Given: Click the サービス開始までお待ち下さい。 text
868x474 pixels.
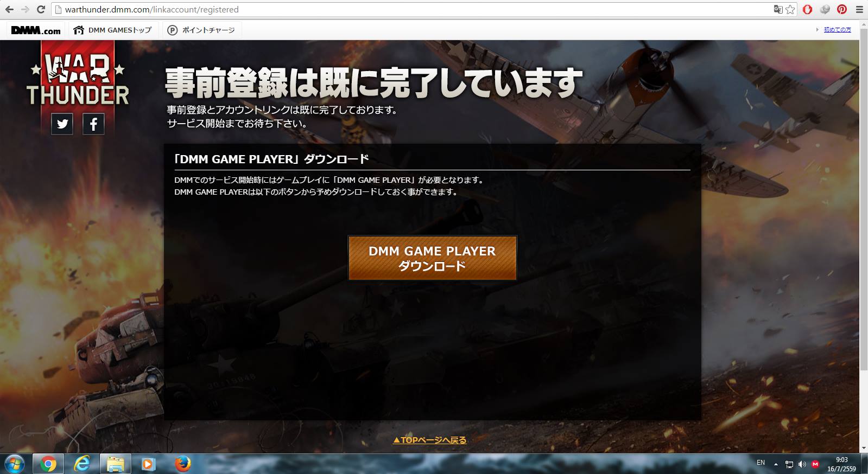Looking at the screenshot, I should 237,124.
